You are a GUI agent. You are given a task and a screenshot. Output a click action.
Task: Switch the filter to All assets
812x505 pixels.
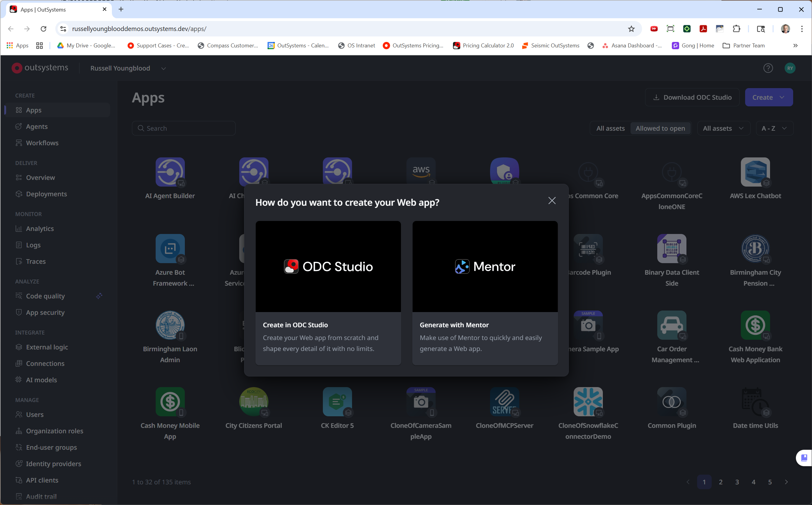tap(610, 128)
